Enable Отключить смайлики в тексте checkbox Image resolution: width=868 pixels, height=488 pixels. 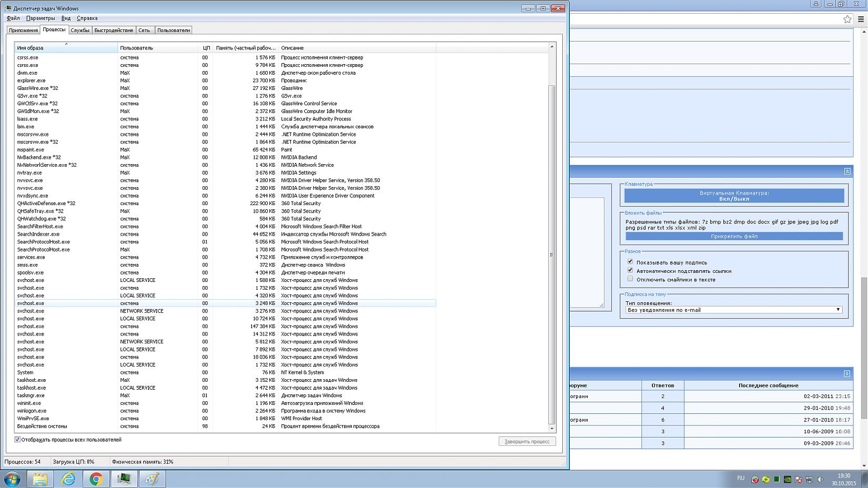pos(630,279)
